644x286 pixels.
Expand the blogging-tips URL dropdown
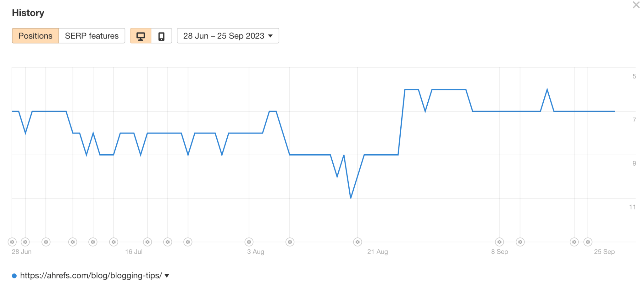167,275
